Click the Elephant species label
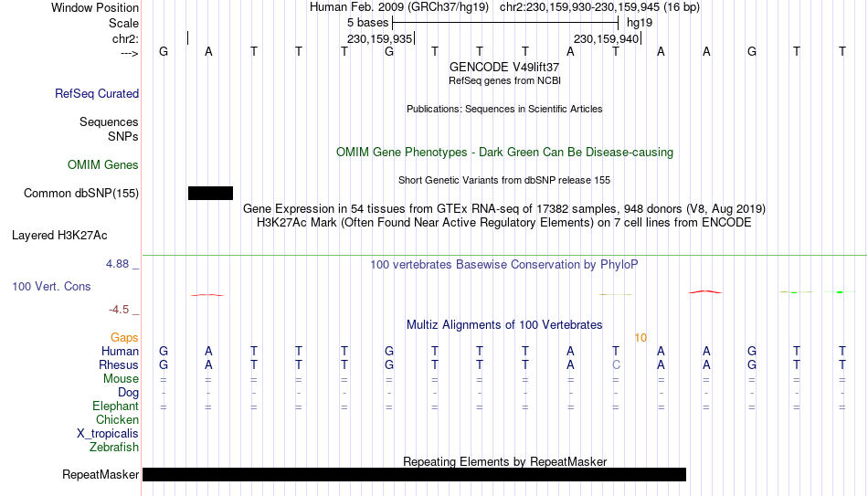Viewport: 868px width, 496px height. (x=116, y=406)
